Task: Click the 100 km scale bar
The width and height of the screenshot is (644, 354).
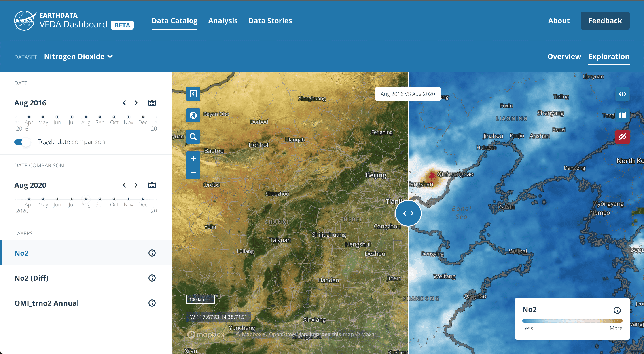Action: pyautogui.click(x=200, y=299)
